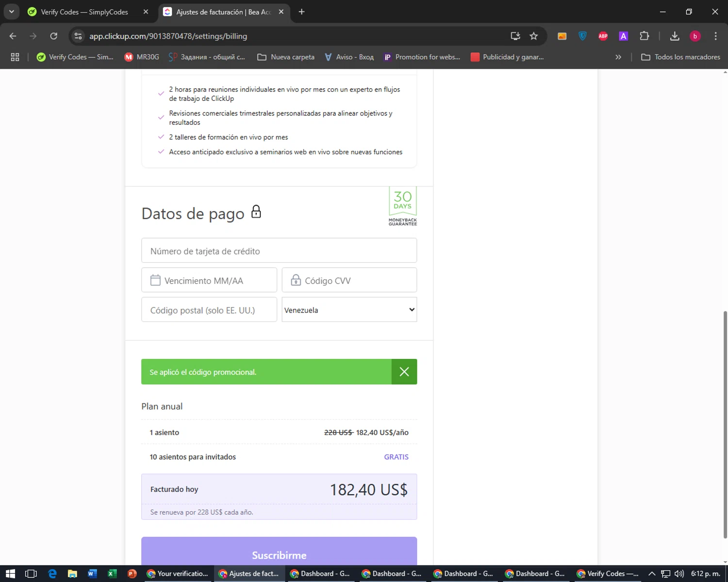Show hidden system tray icons
This screenshot has height=582, width=728.
pyautogui.click(x=652, y=574)
